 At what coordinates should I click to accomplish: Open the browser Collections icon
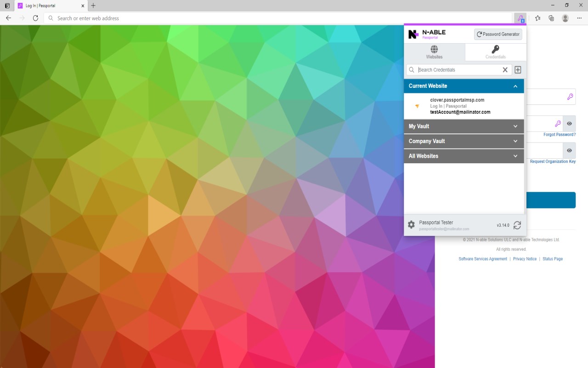[x=551, y=18]
